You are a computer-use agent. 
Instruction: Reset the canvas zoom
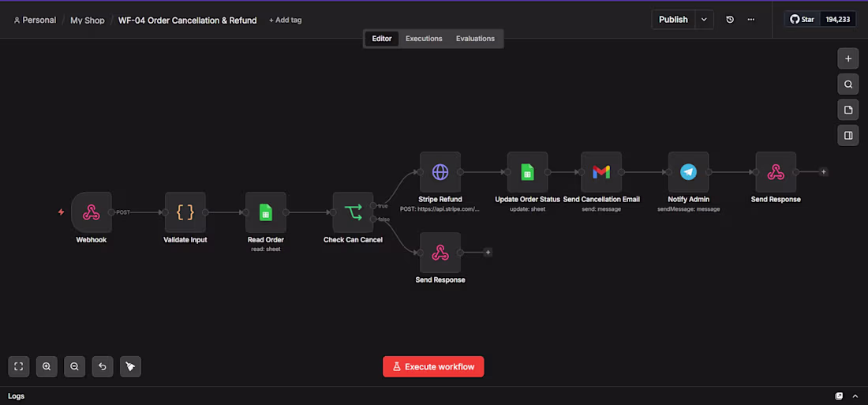[103, 366]
